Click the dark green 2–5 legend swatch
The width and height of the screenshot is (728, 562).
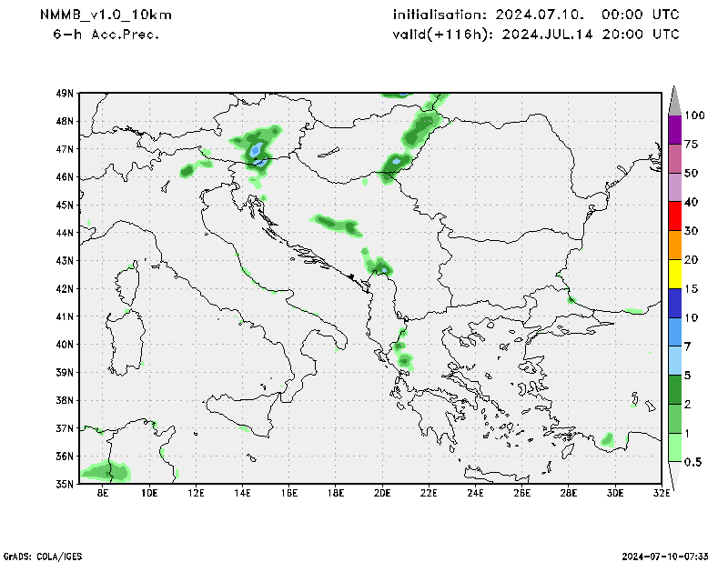click(674, 389)
